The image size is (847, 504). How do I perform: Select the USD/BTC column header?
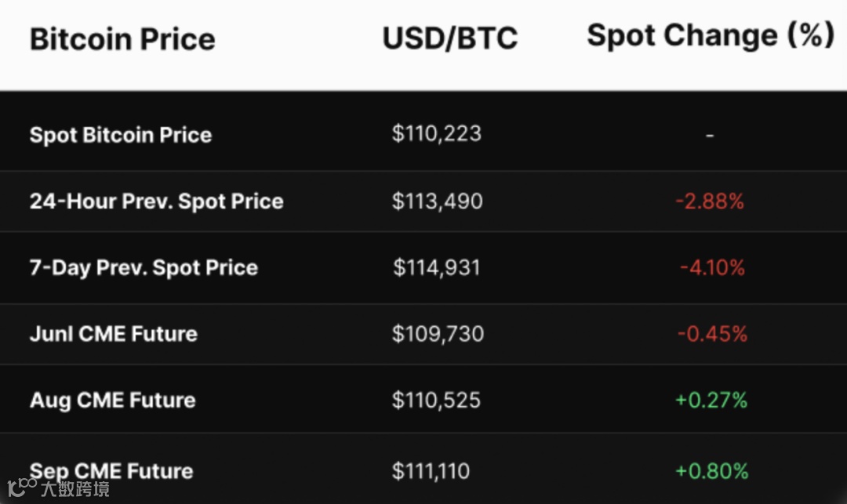coord(450,38)
